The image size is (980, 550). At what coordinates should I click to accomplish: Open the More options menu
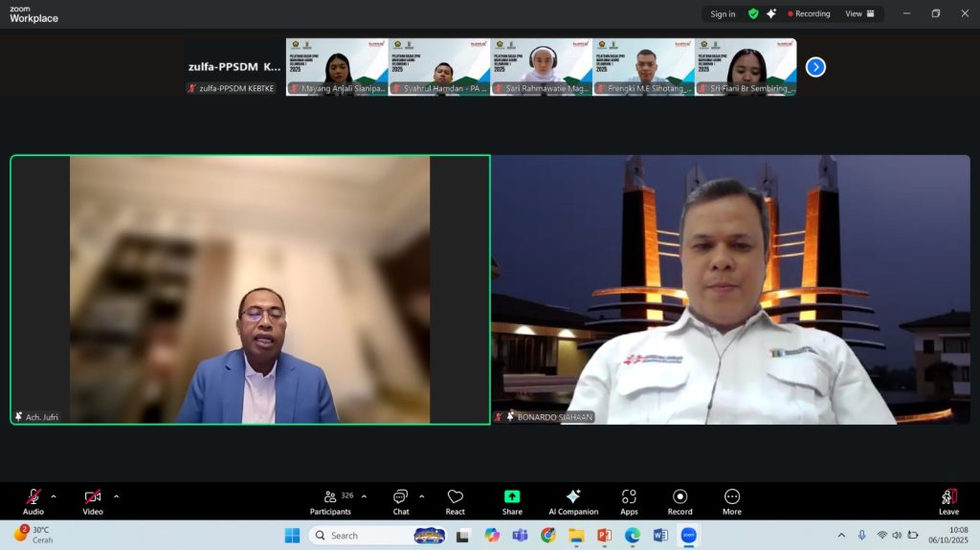pyautogui.click(x=732, y=501)
